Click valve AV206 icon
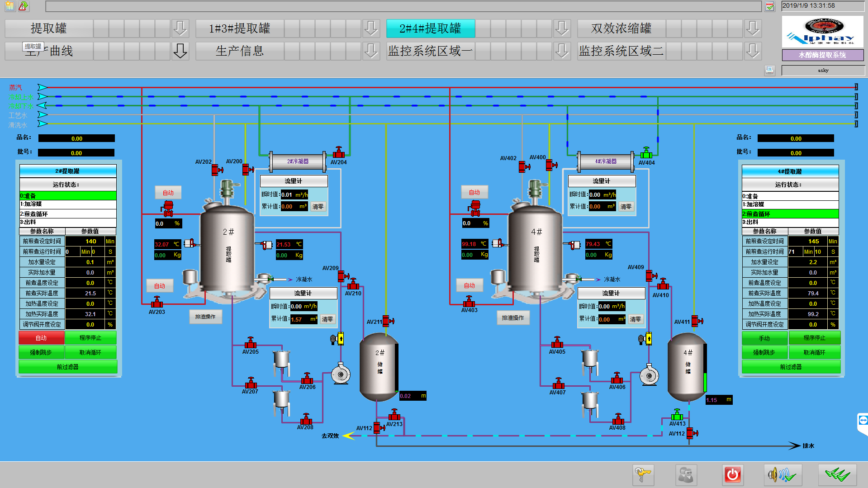The height and width of the screenshot is (488, 868). tap(307, 378)
